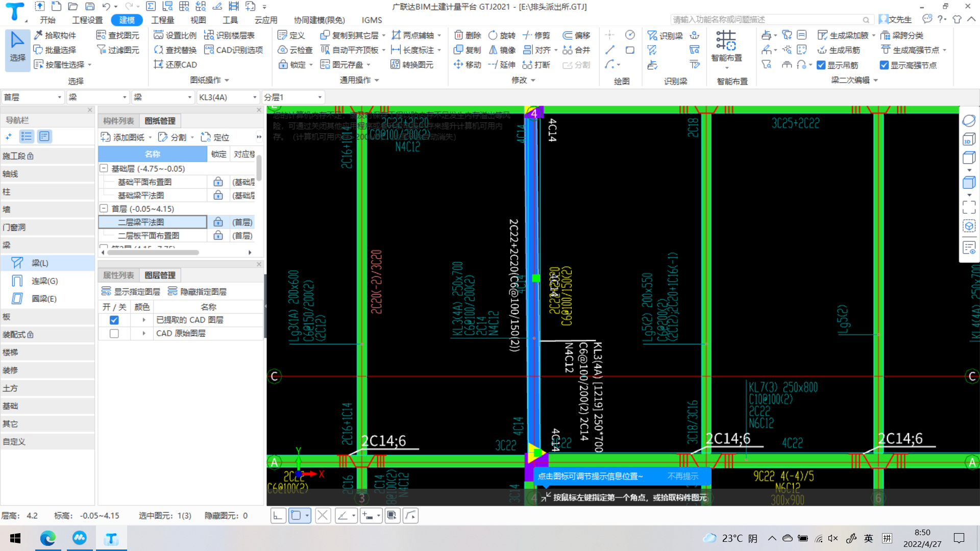Viewport: 980px width, 551px height.
Task: Open the 工程量 ribbon tab
Action: tap(162, 20)
